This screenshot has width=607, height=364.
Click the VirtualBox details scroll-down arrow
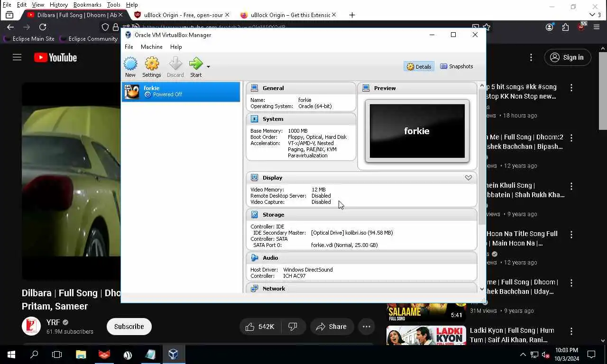click(482, 289)
